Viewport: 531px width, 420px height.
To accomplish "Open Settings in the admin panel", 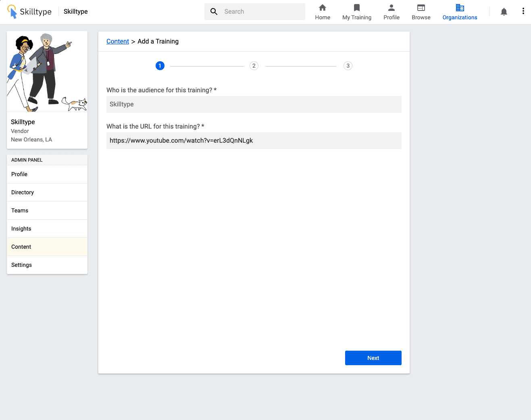I will tap(47, 265).
